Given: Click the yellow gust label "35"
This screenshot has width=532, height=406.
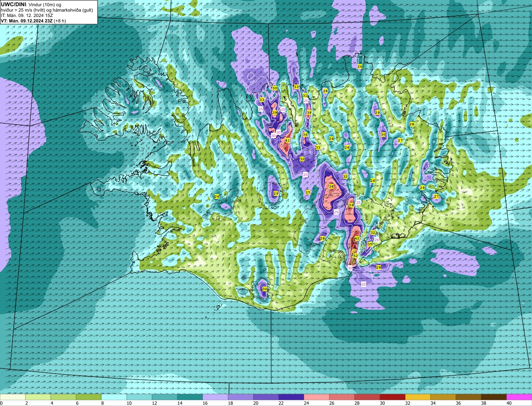Looking at the screenshot, I should [369, 244].
